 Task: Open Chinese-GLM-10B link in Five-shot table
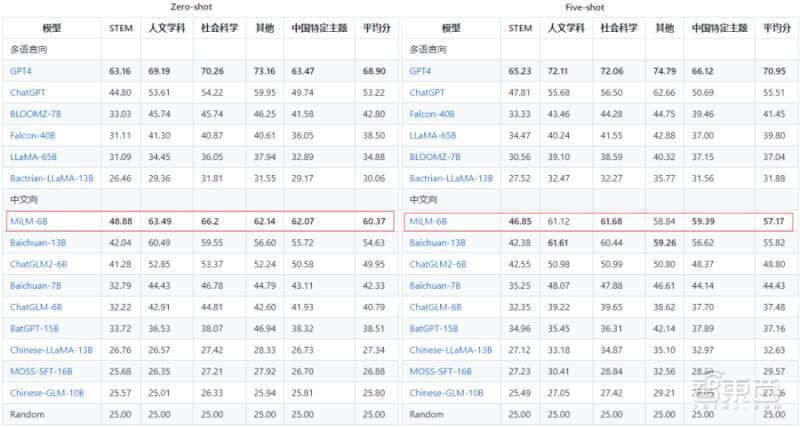click(446, 393)
